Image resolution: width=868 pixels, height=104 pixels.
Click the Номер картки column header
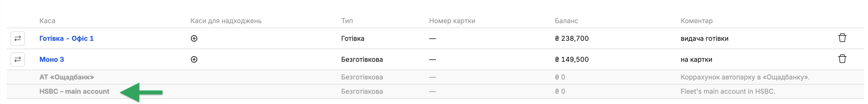452,21
